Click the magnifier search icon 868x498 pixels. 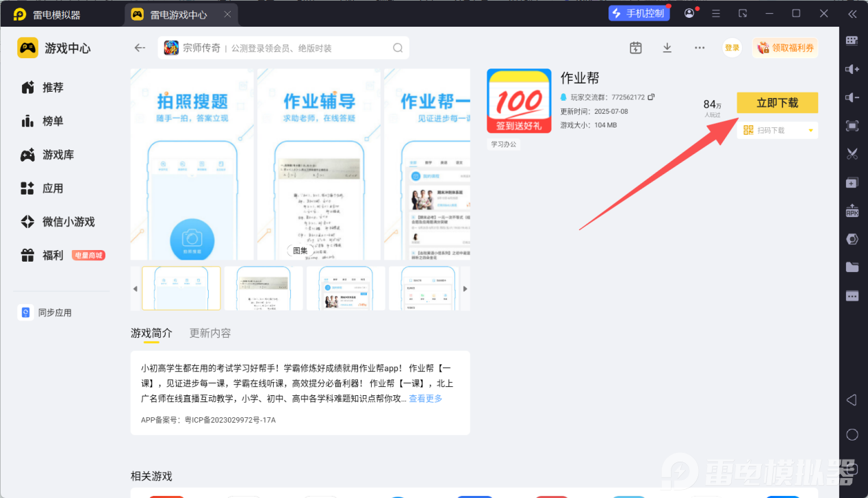click(x=398, y=48)
